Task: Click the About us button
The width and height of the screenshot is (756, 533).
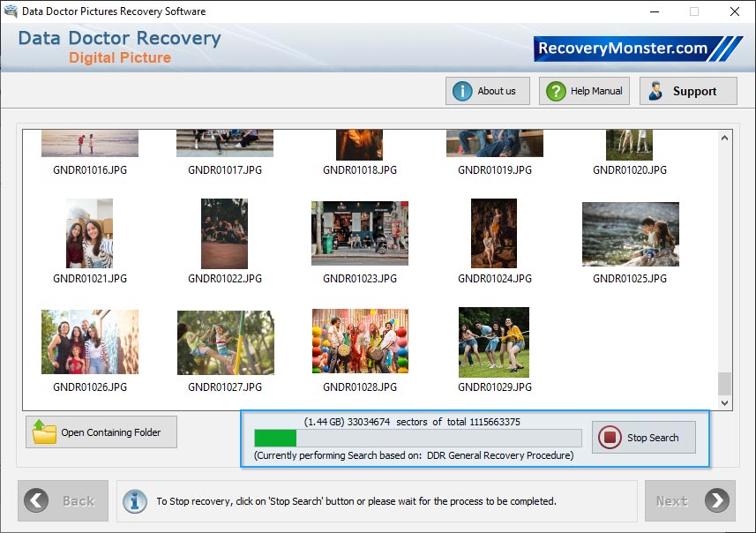Action: coord(487,90)
